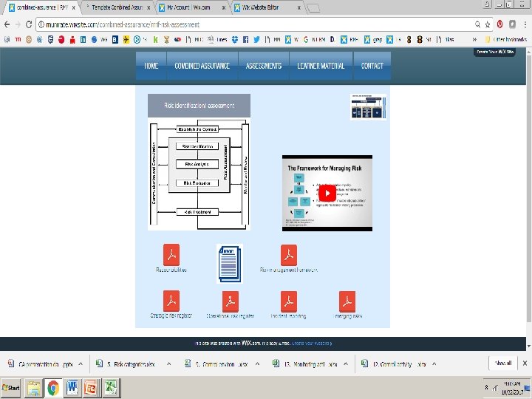Click Create Your Wix Site banner button

pos(495,52)
